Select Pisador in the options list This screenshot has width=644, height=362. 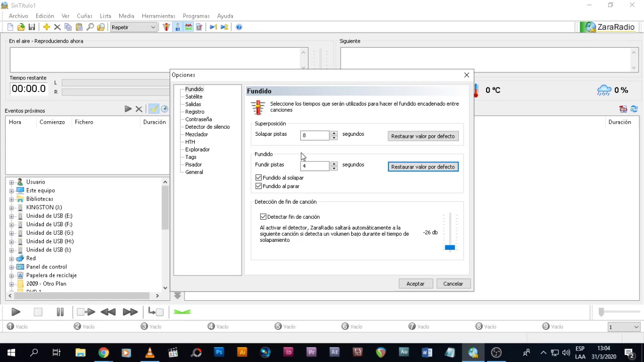193,164
